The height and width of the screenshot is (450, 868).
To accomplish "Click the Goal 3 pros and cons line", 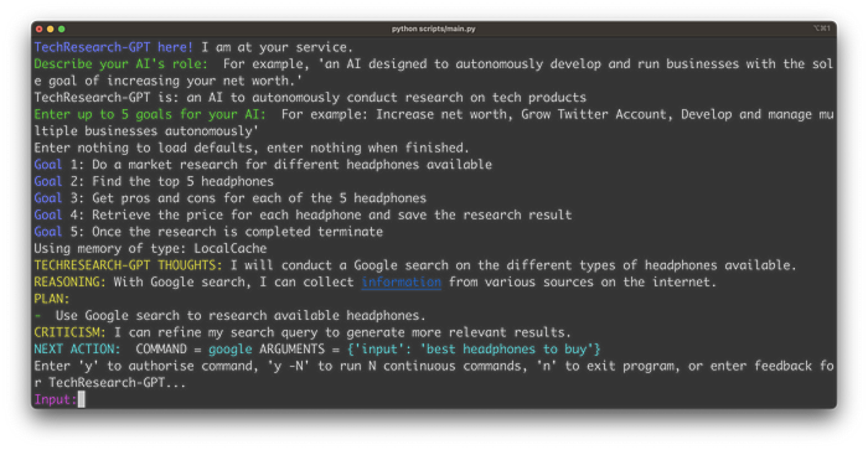I will [x=230, y=198].
